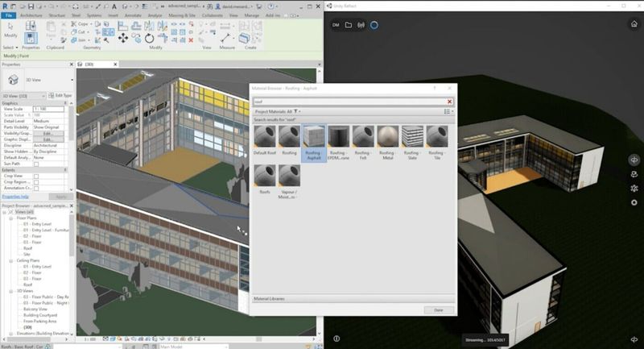The height and width of the screenshot is (349, 644).
Task: Click the Save disk icon in Revit's quick access toolbar
Action: pyautogui.click(x=31, y=6)
